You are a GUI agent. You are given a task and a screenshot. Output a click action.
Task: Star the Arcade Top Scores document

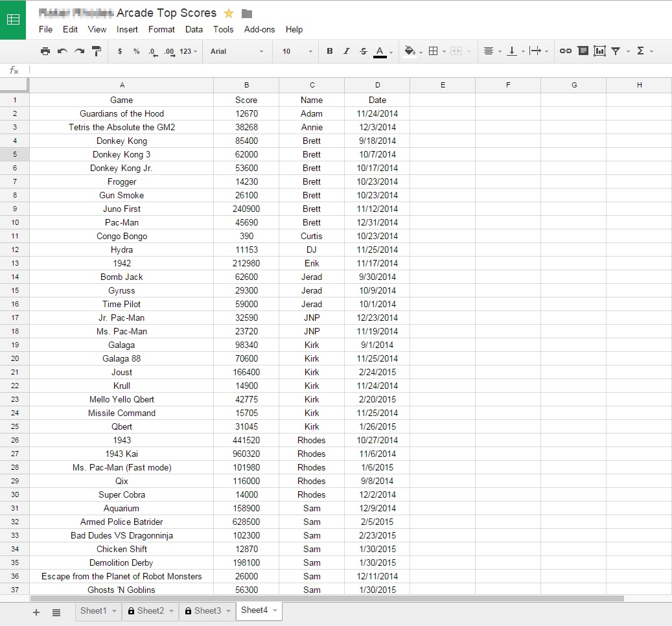pyautogui.click(x=229, y=14)
